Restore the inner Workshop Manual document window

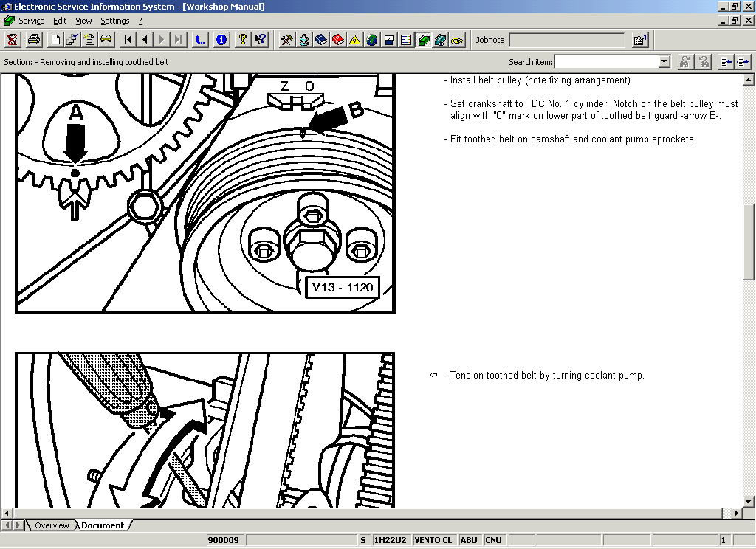tap(735, 21)
